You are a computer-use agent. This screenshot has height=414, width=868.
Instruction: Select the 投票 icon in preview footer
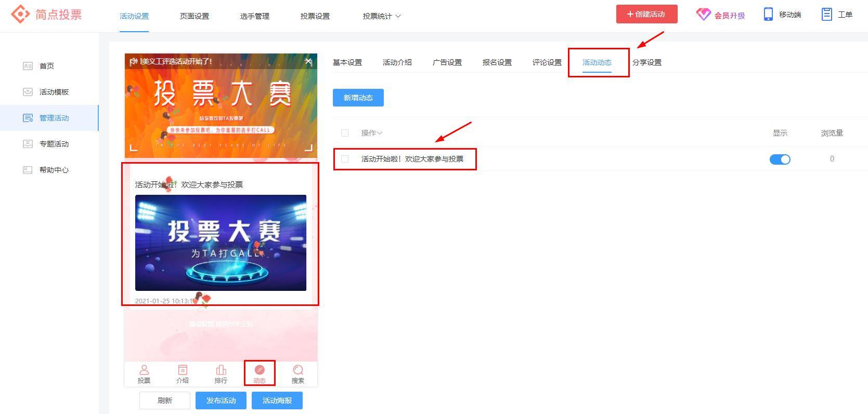pyautogui.click(x=144, y=370)
